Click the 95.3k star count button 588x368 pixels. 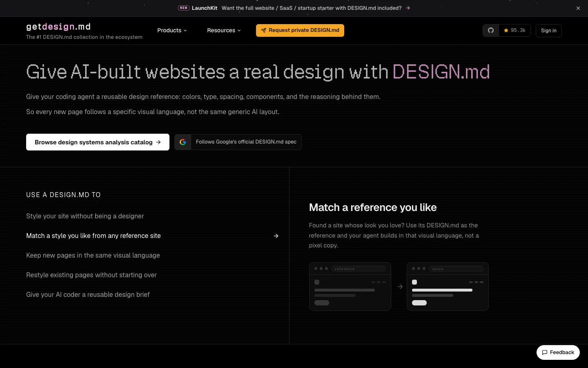[514, 30]
